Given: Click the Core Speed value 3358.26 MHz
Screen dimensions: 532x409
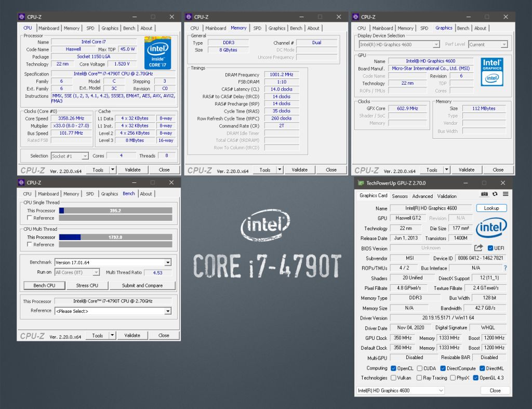Looking at the screenshot, I should coord(71,118).
